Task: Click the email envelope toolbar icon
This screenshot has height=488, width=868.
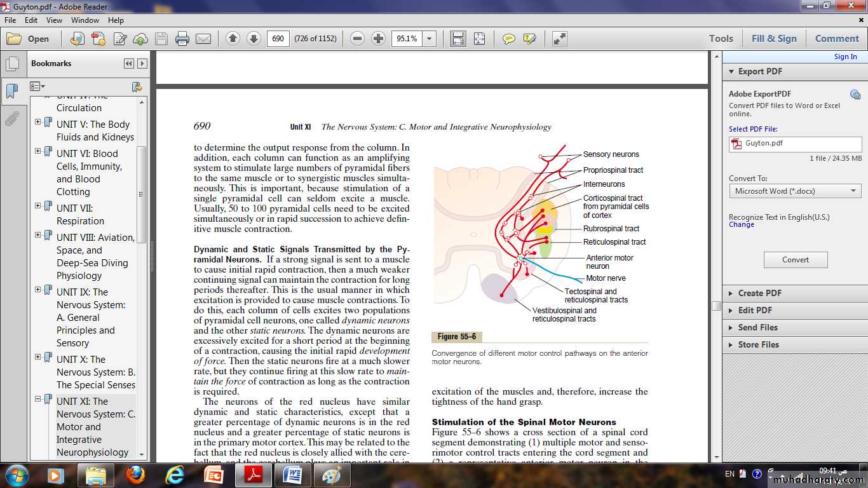Action: [203, 39]
